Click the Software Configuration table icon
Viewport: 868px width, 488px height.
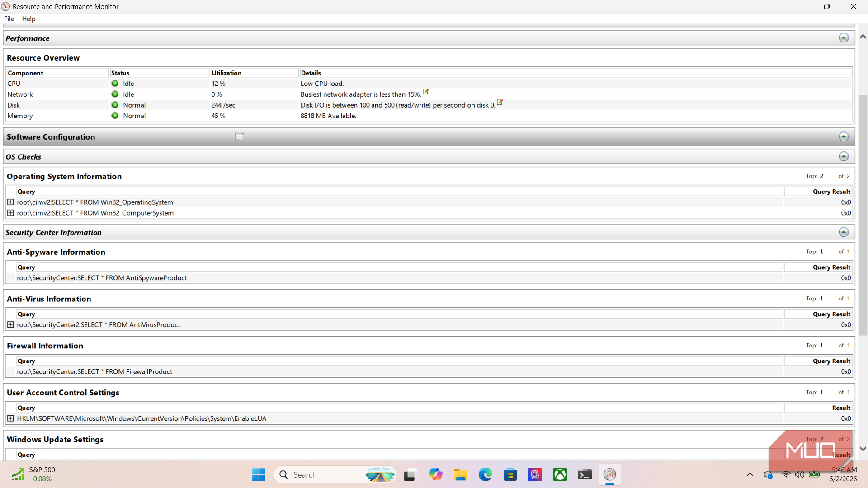240,136
